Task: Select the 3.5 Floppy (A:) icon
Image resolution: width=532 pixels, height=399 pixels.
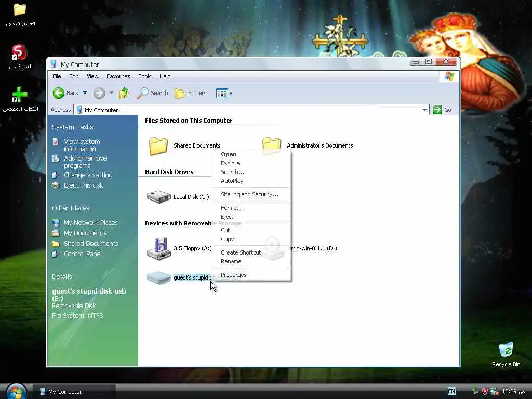Action: tap(158, 248)
